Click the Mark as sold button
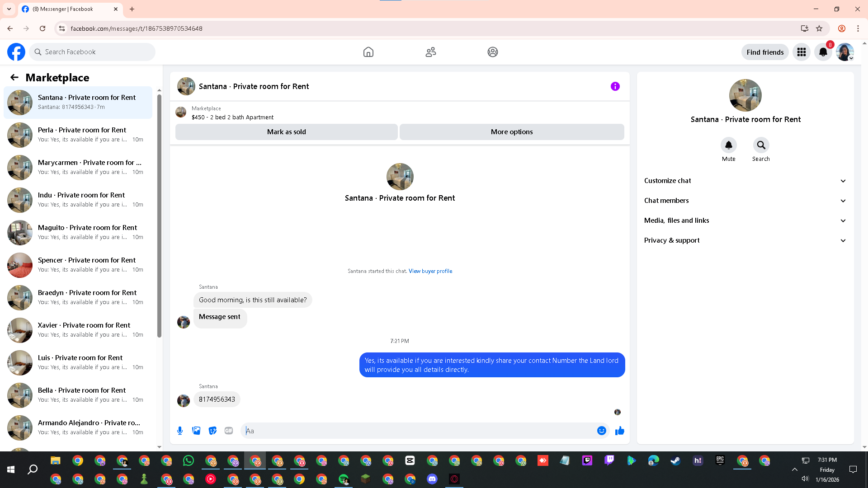Screen dimensions: 868x488 pyautogui.click(x=286, y=132)
